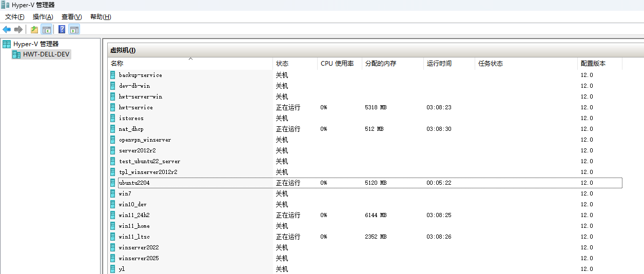This screenshot has width=644, height=274.
Task: Click the win11_home VM icon
Action: [x=113, y=226]
